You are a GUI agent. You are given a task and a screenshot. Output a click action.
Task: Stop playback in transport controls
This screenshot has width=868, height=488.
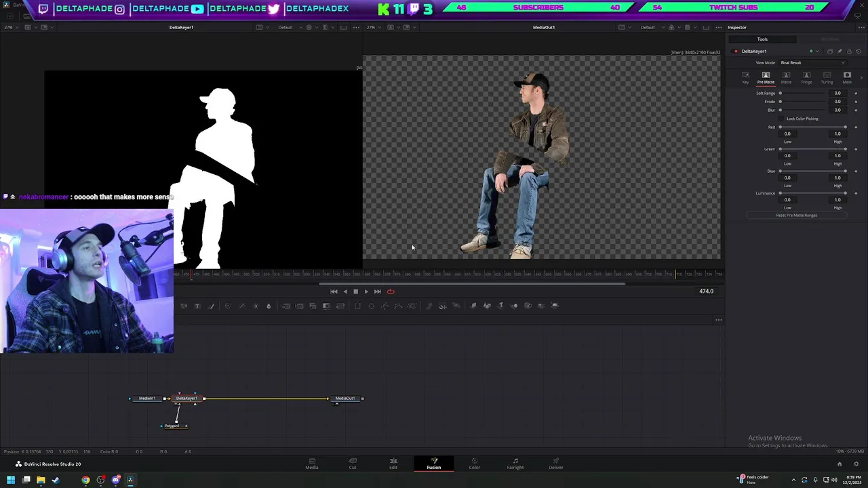(355, 291)
